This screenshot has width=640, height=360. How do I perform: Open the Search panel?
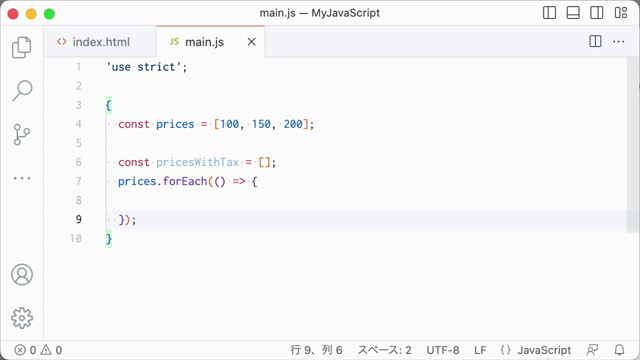[x=22, y=91]
